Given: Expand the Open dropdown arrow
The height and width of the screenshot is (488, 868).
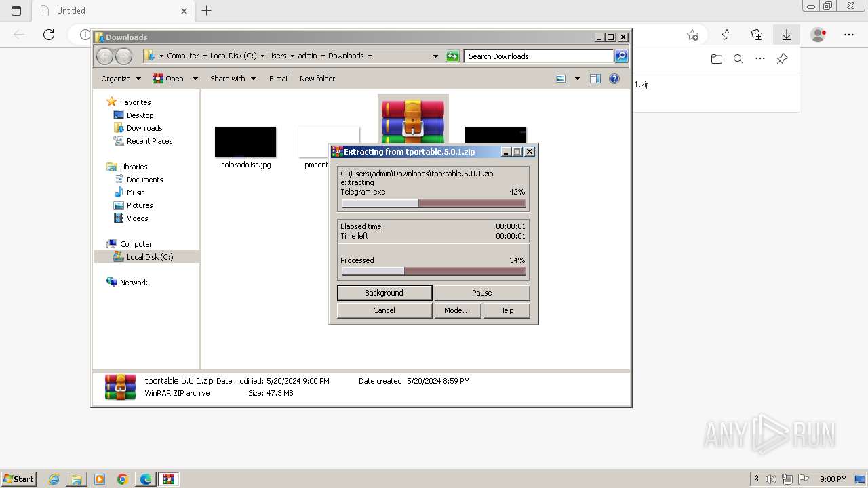Looking at the screenshot, I should [x=195, y=79].
